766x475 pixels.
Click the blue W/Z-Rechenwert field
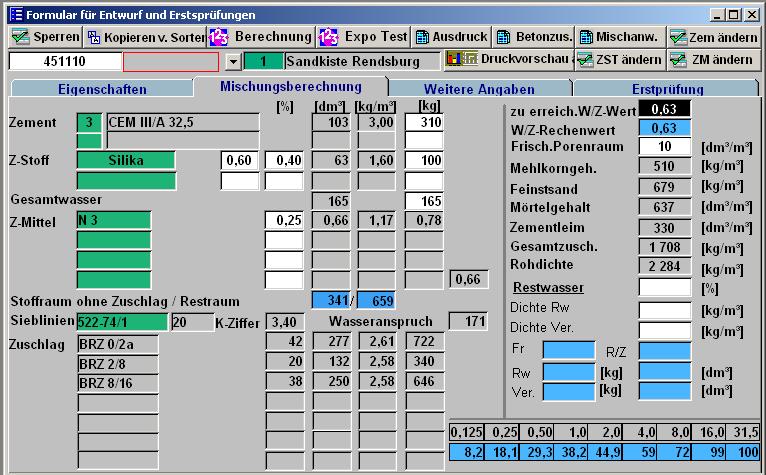click(x=664, y=128)
